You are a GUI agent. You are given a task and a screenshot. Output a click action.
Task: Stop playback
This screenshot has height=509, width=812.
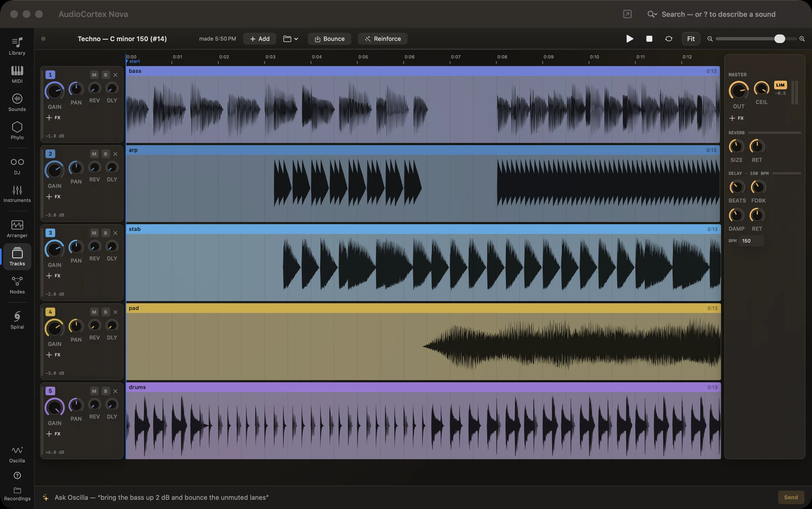[x=649, y=39]
